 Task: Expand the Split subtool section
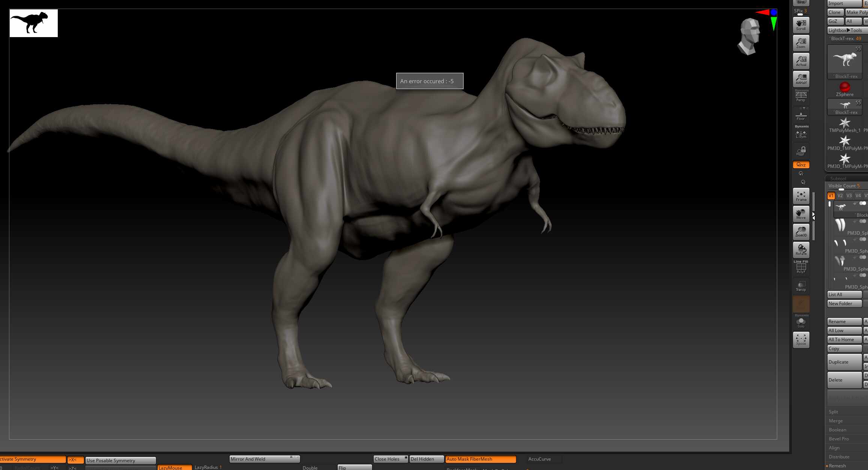click(x=833, y=412)
